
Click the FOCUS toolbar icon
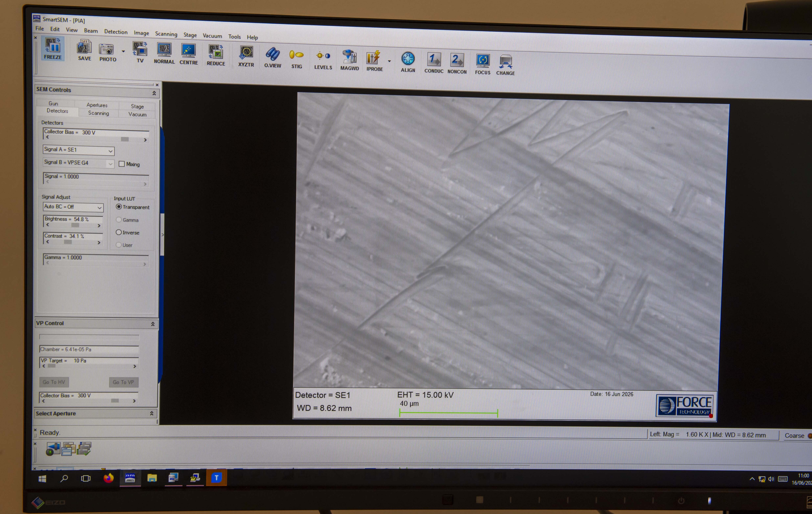[x=482, y=64]
